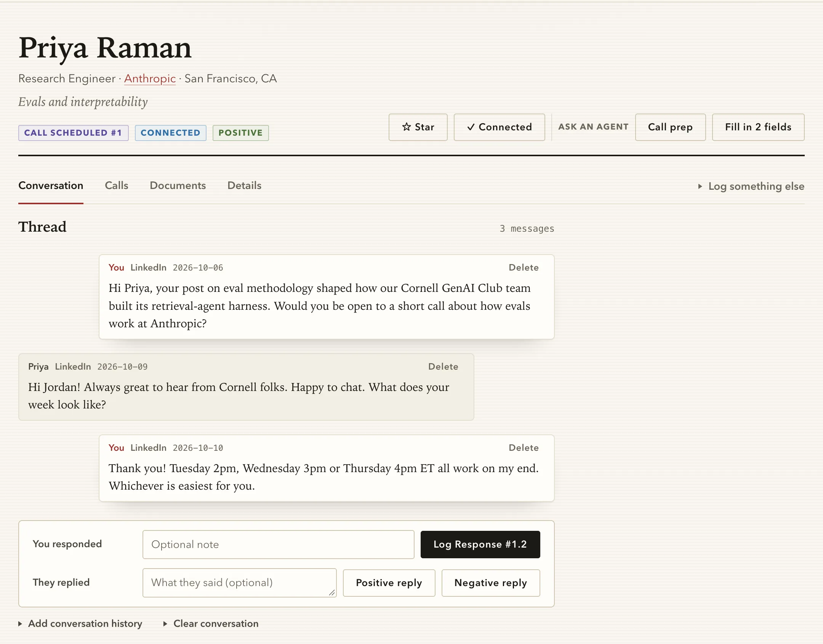Click the Evals and interpretability tagline
Screen dimensions: 823x644
pyautogui.click(x=83, y=102)
